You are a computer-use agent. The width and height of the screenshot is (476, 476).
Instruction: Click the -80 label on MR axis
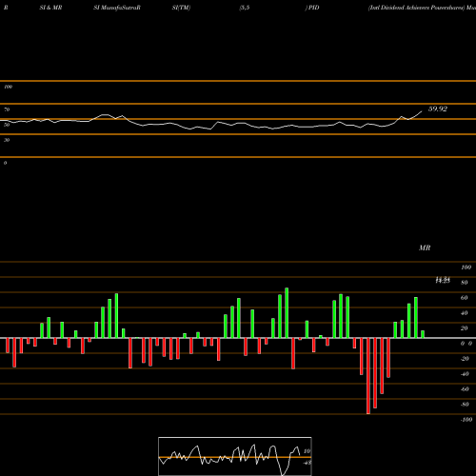point(465,405)
